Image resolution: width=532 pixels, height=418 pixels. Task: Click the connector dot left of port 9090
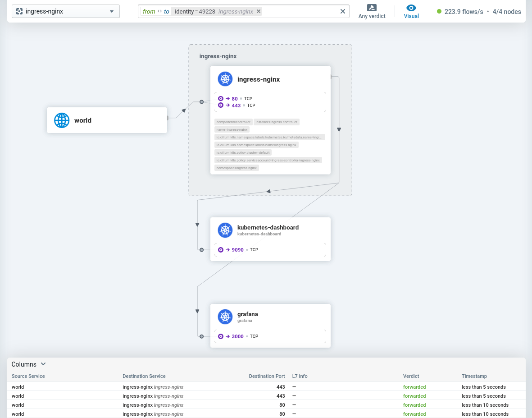pyautogui.click(x=201, y=250)
